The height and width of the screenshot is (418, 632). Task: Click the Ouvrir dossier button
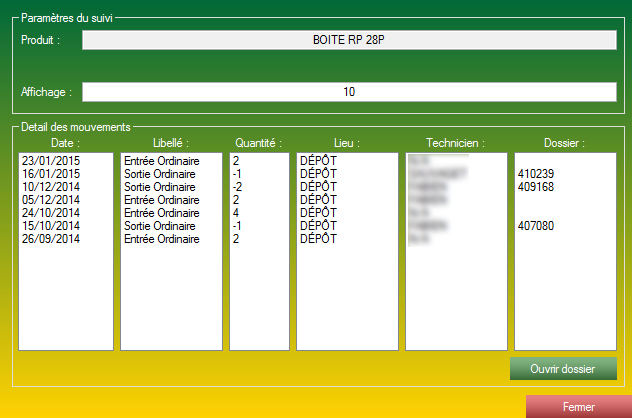[x=563, y=369]
